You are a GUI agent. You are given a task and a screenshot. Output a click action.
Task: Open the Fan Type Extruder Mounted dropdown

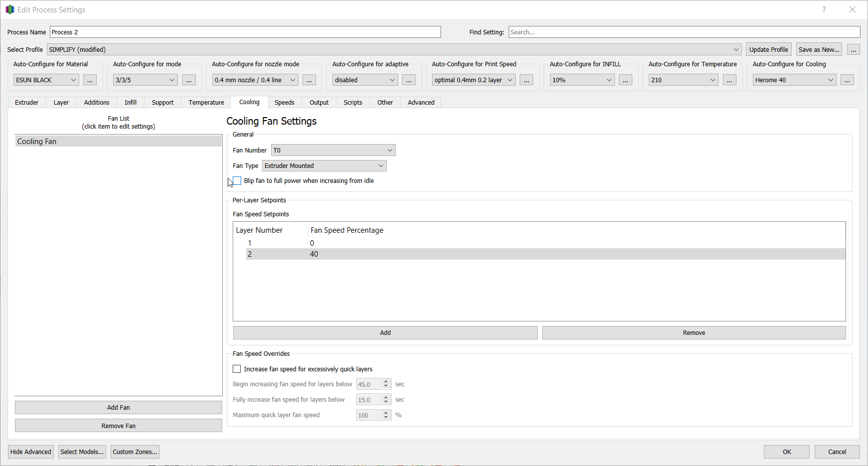(324, 165)
